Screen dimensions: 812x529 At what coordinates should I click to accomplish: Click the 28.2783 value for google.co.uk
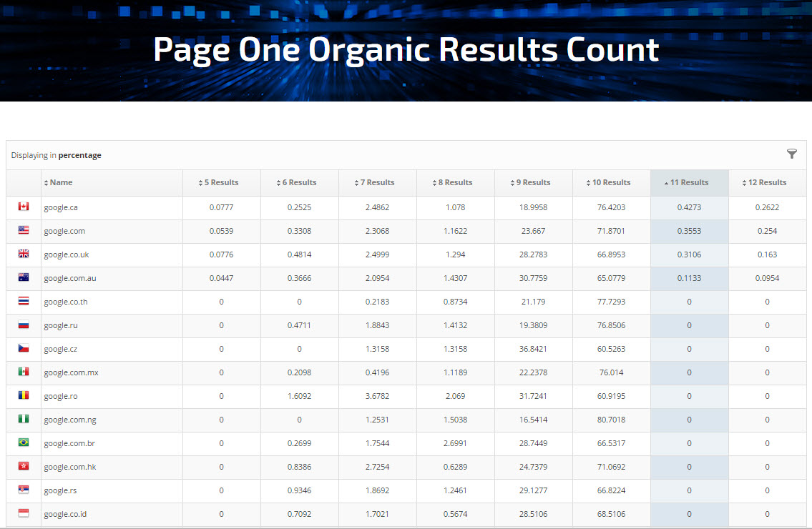click(534, 254)
